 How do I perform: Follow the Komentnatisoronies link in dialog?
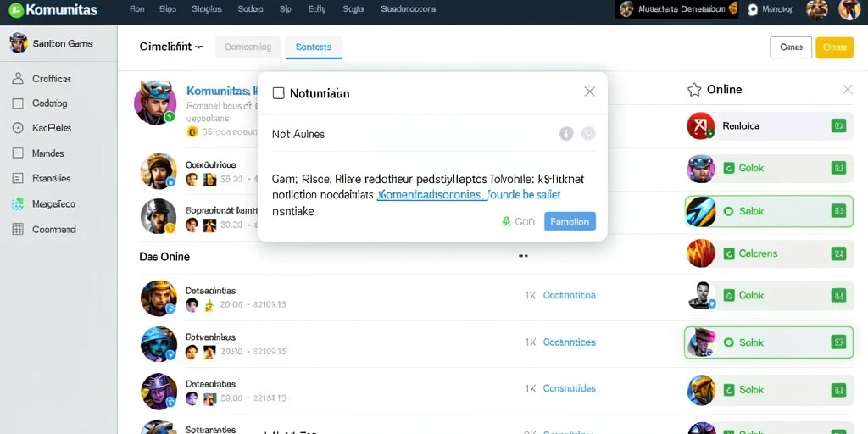431,195
